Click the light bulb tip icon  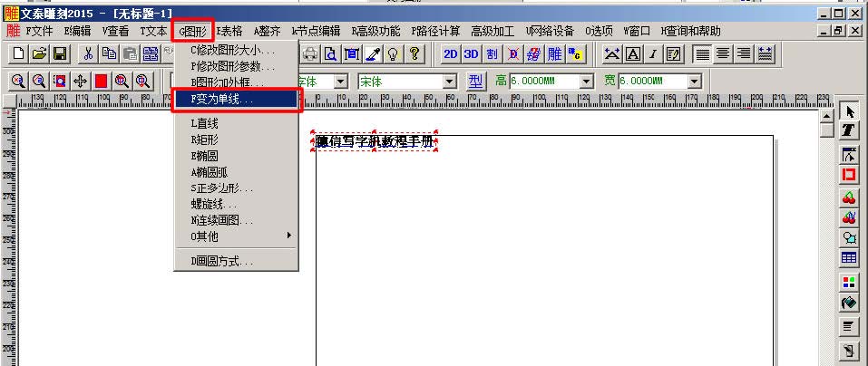coord(393,53)
